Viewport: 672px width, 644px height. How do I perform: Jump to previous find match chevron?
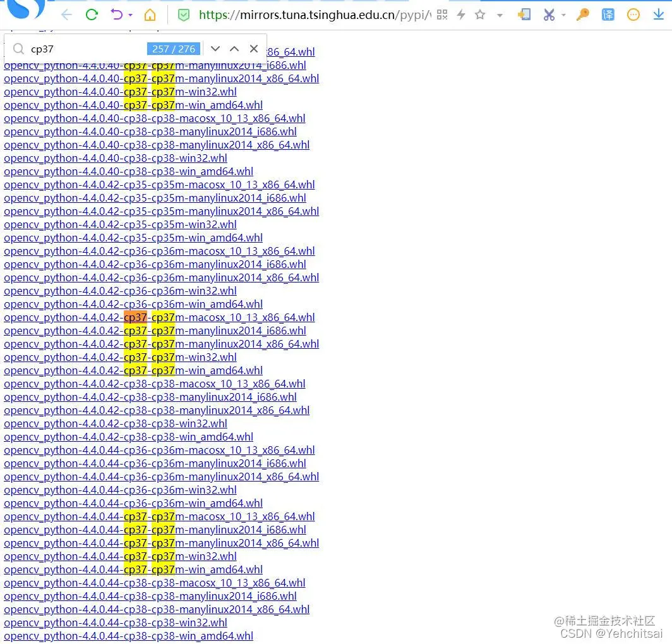point(234,49)
